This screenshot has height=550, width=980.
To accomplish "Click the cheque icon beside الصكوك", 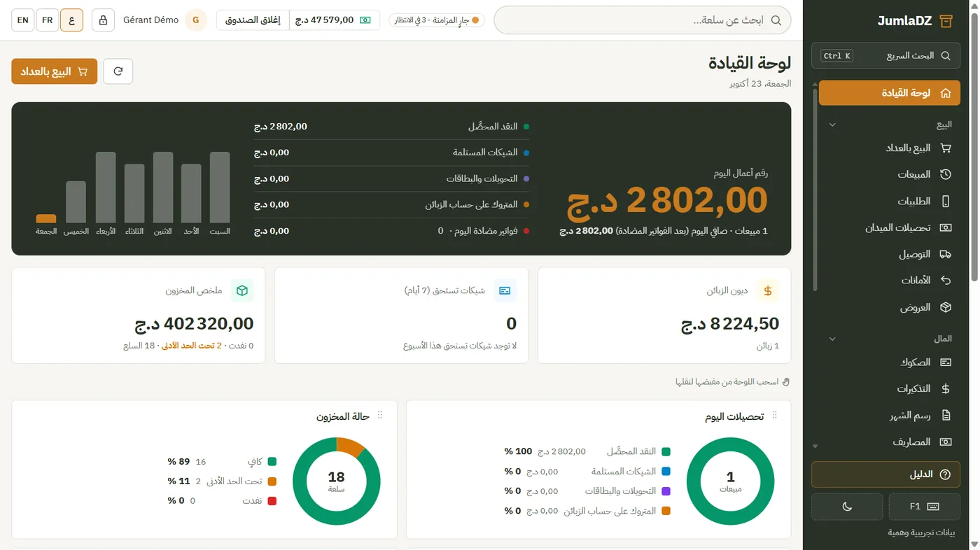I will pyautogui.click(x=946, y=362).
